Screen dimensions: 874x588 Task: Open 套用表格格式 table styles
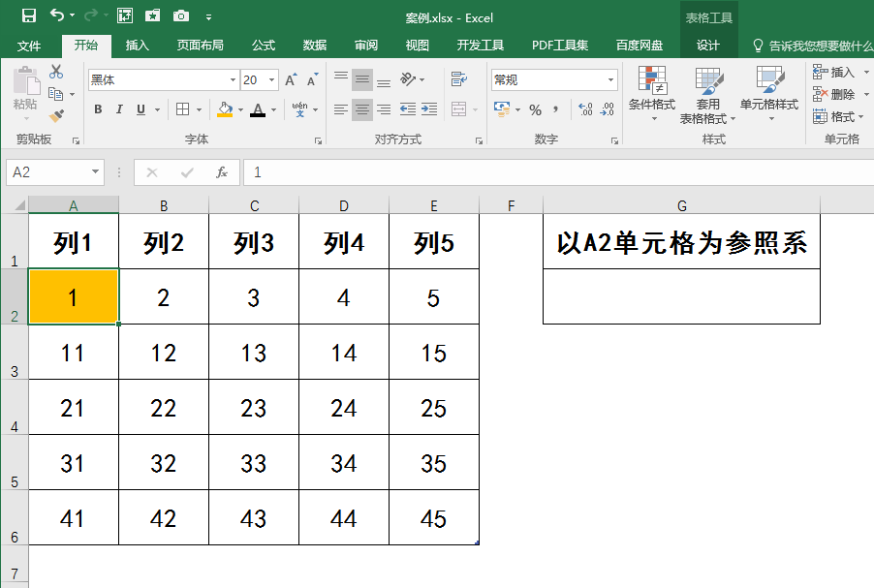click(x=708, y=95)
